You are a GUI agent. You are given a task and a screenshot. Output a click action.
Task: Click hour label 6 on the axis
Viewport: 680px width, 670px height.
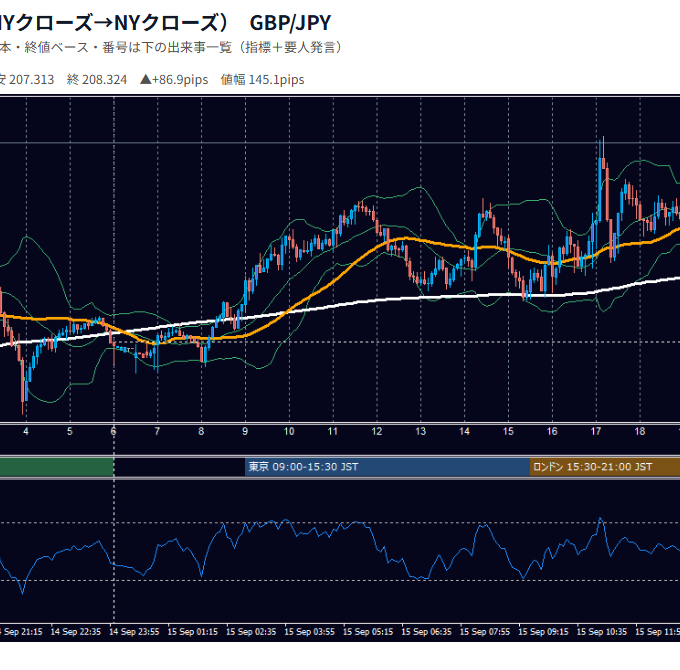click(x=114, y=431)
